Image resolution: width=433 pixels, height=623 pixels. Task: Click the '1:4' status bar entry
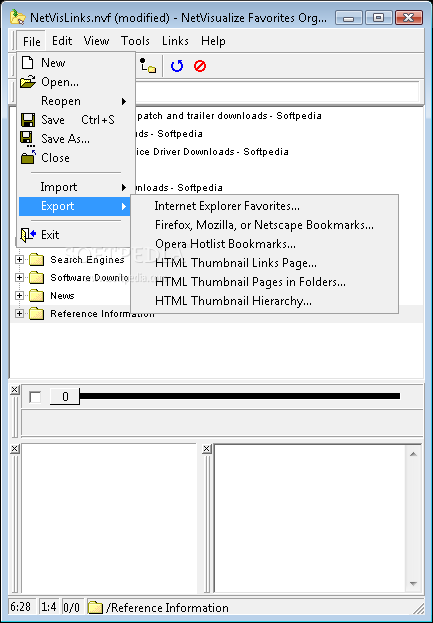click(48, 608)
